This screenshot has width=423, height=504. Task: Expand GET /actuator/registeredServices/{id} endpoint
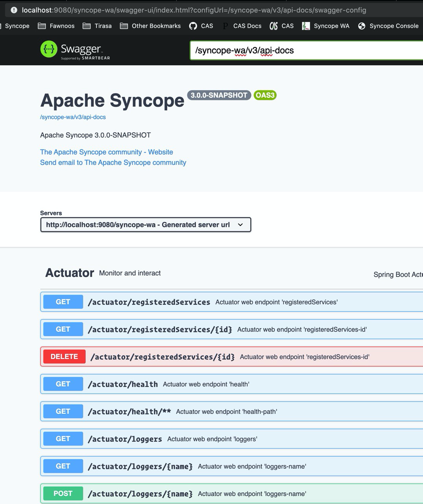tap(232, 329)
